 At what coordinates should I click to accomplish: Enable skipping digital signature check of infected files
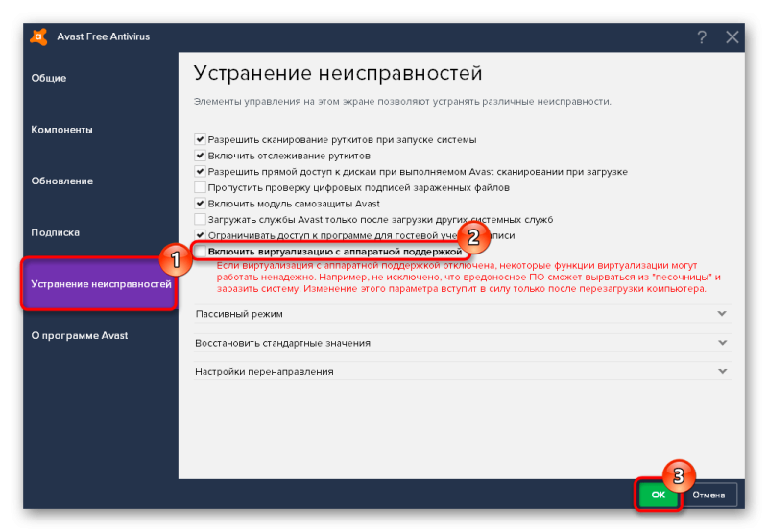(200, 187)
